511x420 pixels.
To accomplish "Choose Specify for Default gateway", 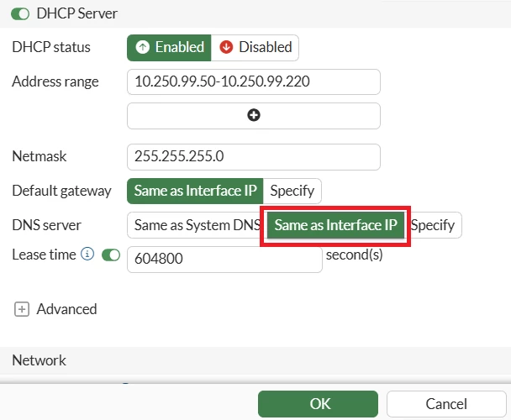I will tap(292, 191).
